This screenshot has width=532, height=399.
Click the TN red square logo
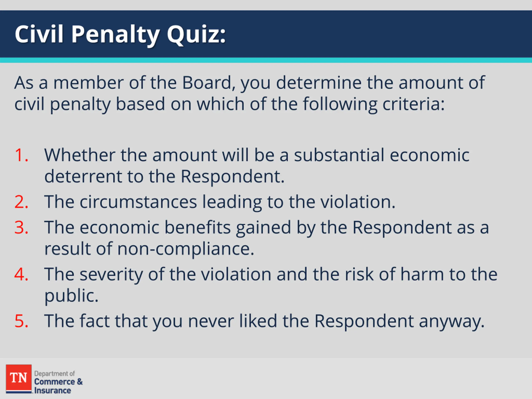point(19,379)
